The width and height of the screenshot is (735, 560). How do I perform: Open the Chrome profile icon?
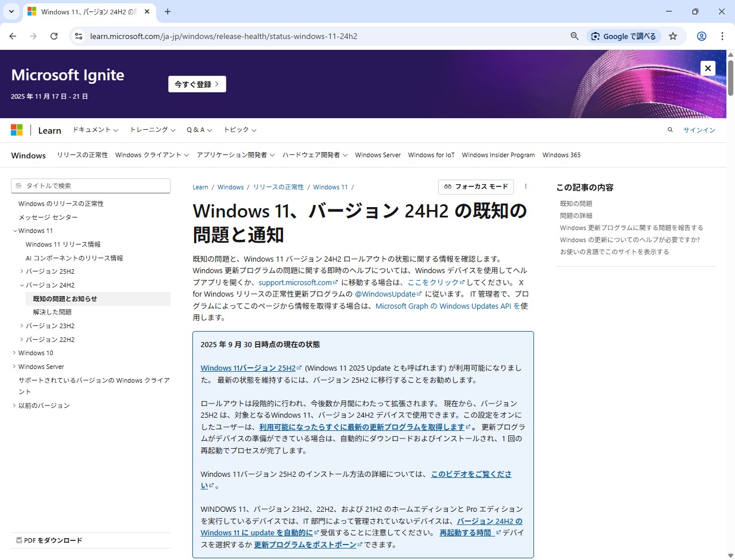pos(701,36)
